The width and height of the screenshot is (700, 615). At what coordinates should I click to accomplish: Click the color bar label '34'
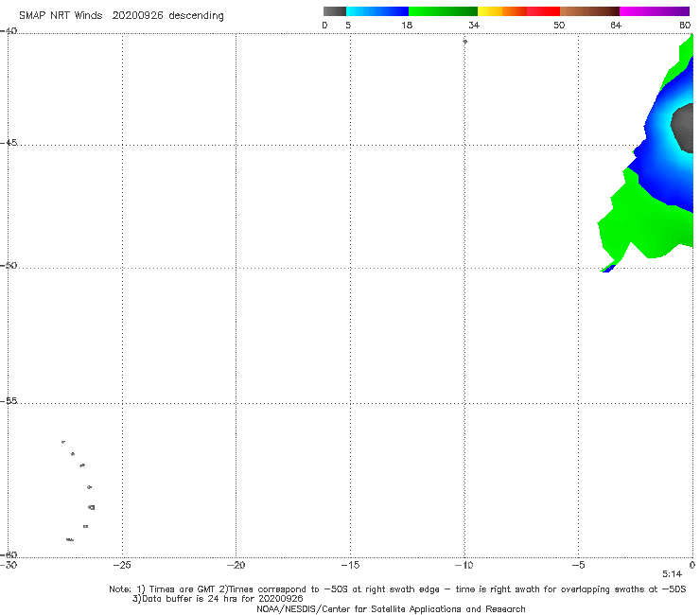(474, 26)
